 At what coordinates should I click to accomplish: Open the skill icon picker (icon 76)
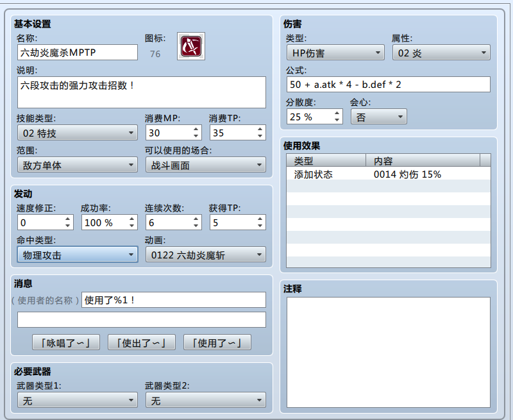[x=191, y=46]
